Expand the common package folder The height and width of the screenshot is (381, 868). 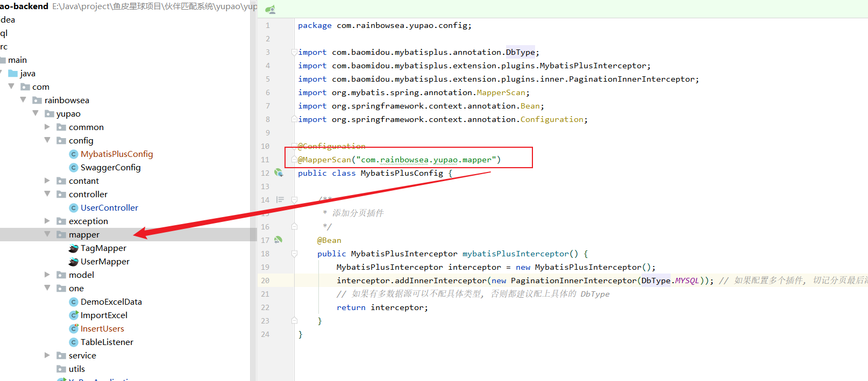coord(47,127)
